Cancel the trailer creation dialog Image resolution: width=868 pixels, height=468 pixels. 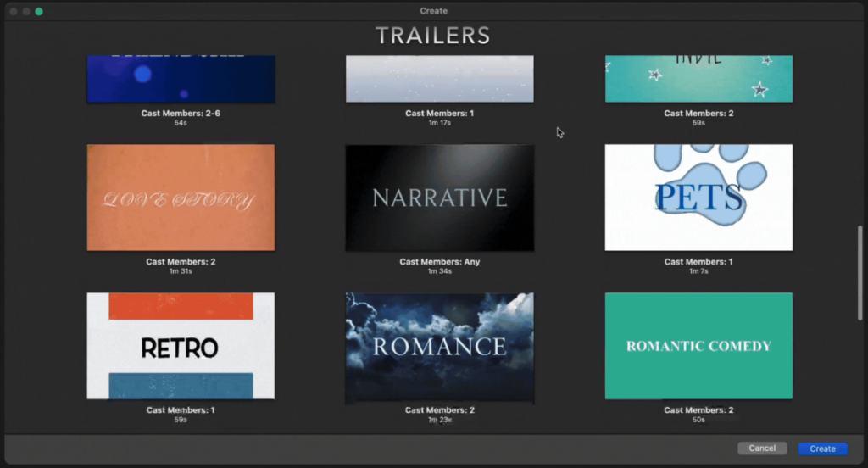point(762,448)
